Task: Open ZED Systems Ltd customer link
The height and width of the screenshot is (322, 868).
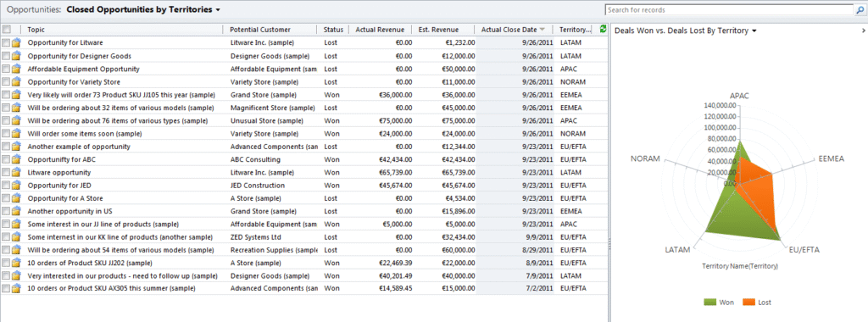Action: coord(257,236)
